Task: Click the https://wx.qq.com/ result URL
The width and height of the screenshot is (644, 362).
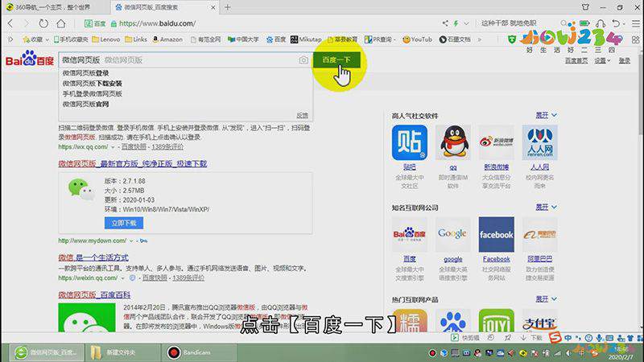Action: (x=83, y=146)
